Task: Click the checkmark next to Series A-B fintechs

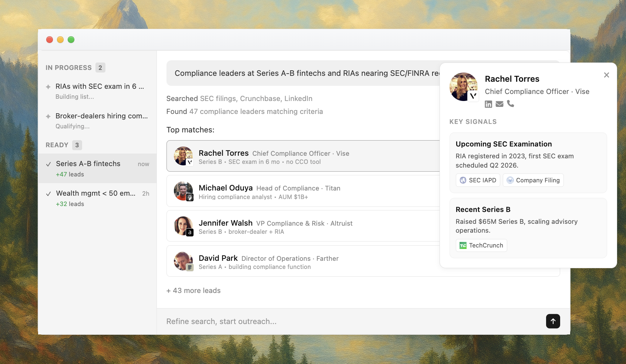Action: 49,164
